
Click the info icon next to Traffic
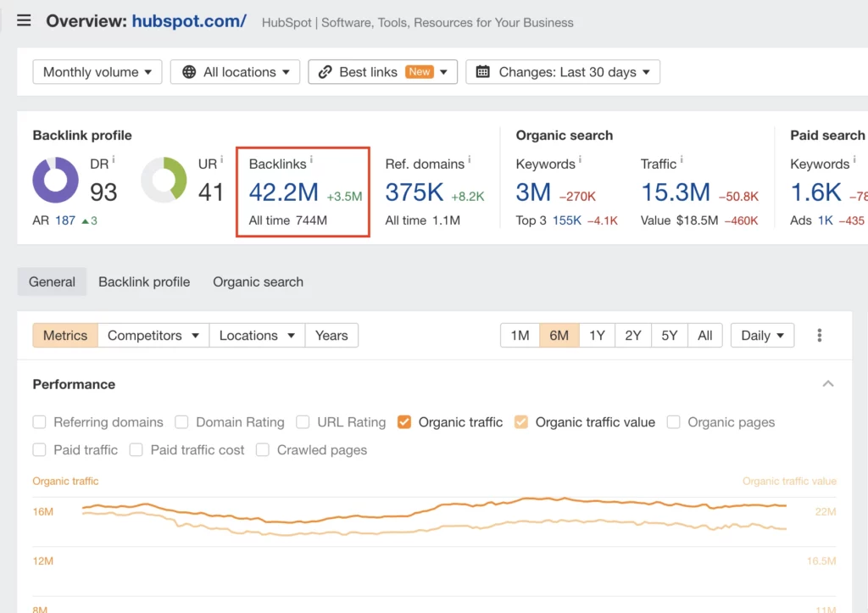[x=682, y=160]
